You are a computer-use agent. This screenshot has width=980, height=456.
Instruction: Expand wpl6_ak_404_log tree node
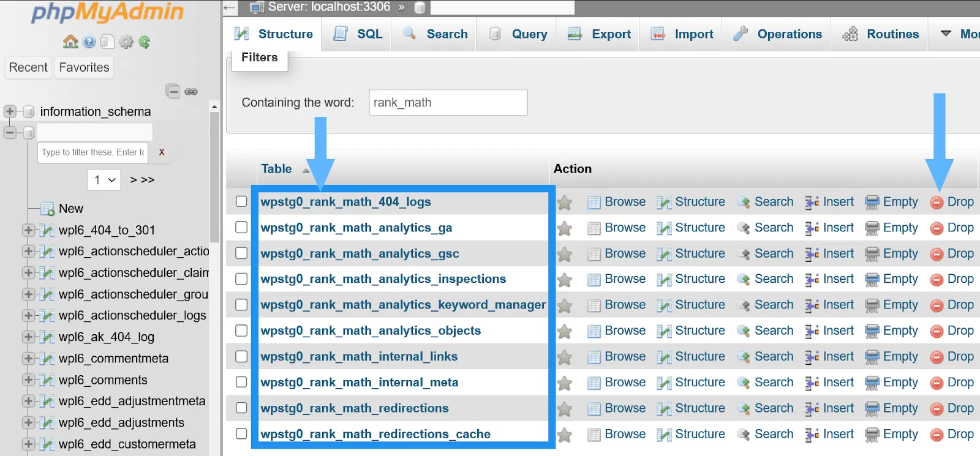coord(28,337)
